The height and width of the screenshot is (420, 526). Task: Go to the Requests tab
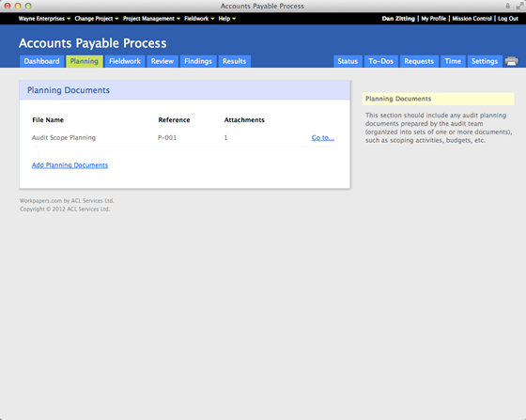coord(419,61)
